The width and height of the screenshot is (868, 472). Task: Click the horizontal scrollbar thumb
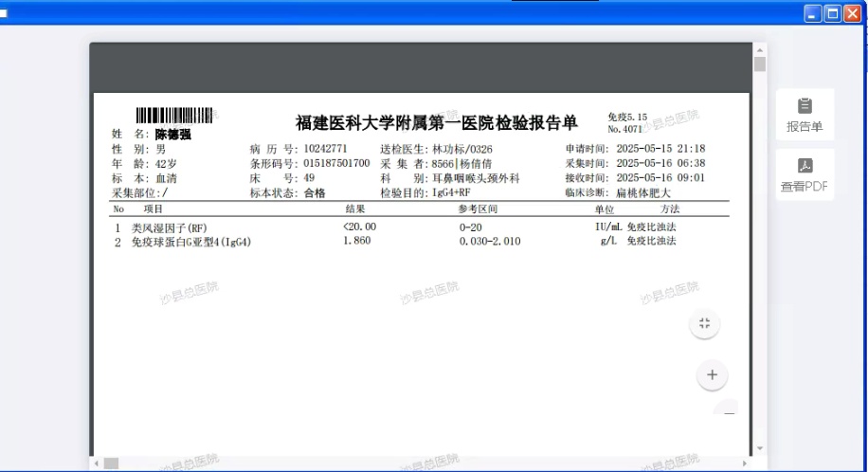pyautogui.click(x=111, y=463)
